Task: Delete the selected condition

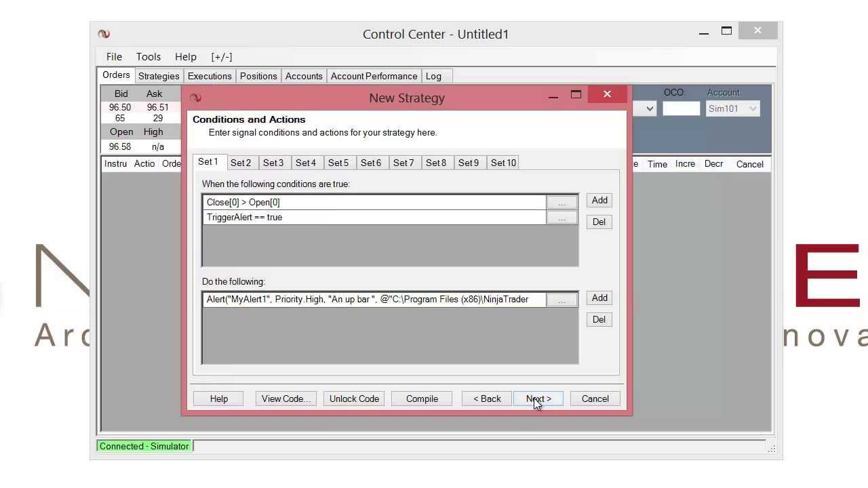Action: [x=599, y=222]
